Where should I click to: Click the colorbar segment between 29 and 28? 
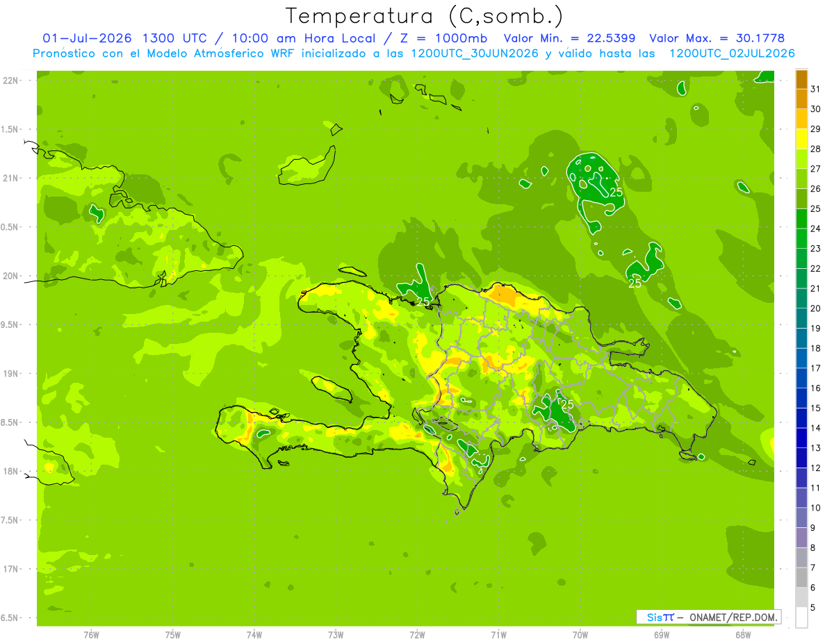801,139
